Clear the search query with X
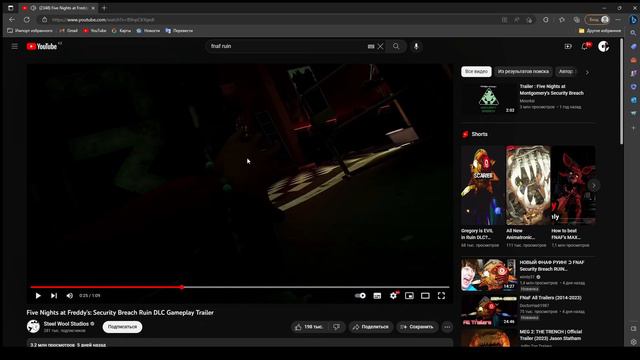Screen dimensions: 640x360 (380, 46)
